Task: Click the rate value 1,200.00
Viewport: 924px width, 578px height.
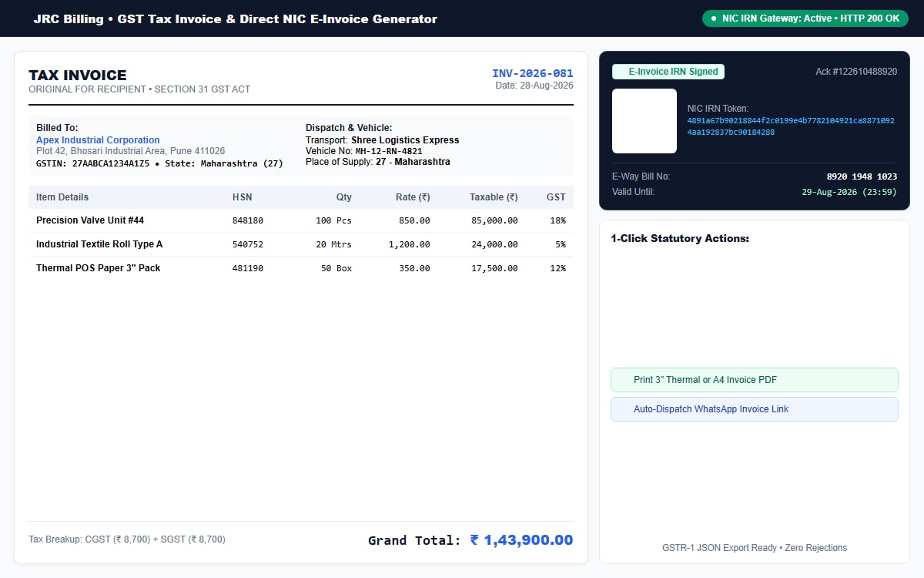Action: coord(410,244)
